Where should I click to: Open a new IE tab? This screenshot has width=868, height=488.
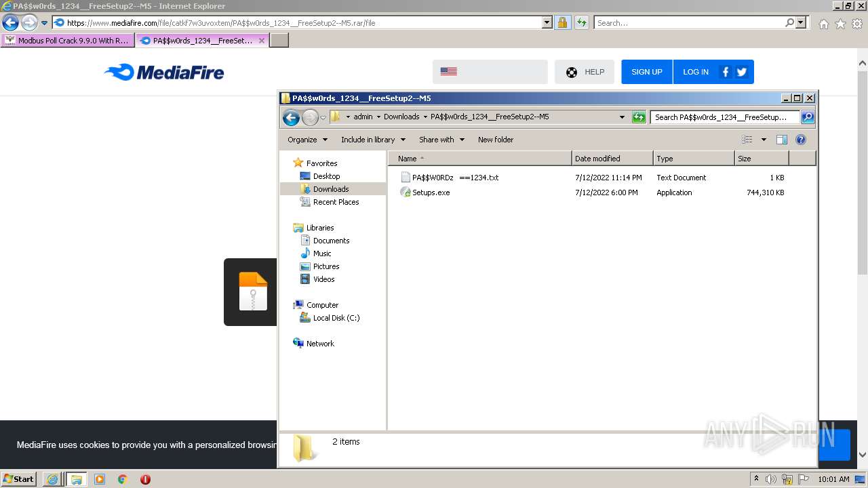(x=279, y=41)
